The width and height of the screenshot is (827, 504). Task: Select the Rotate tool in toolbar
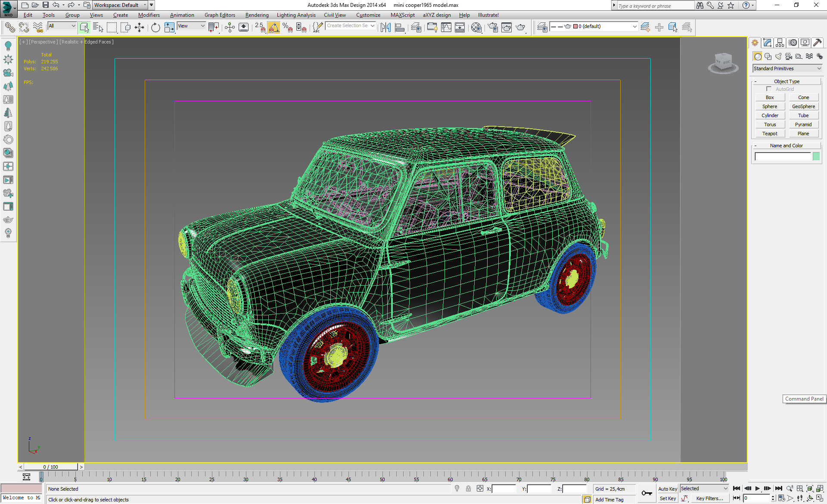click(x=155, y=28)
